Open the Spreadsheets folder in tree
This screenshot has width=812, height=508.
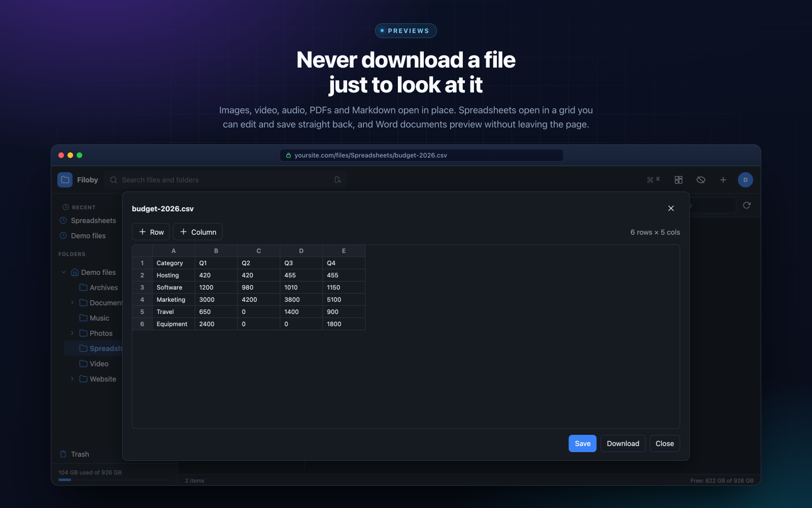pos(94,348)
